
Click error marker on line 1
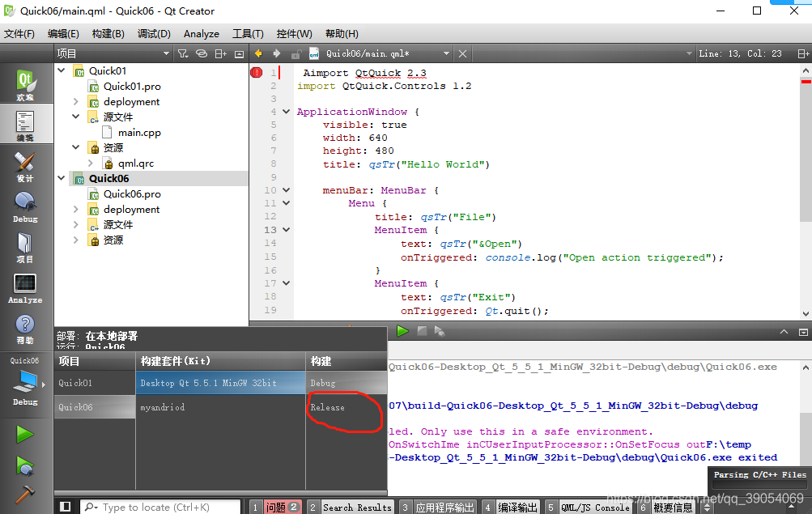pyautogui.click(x=257, y=73)
